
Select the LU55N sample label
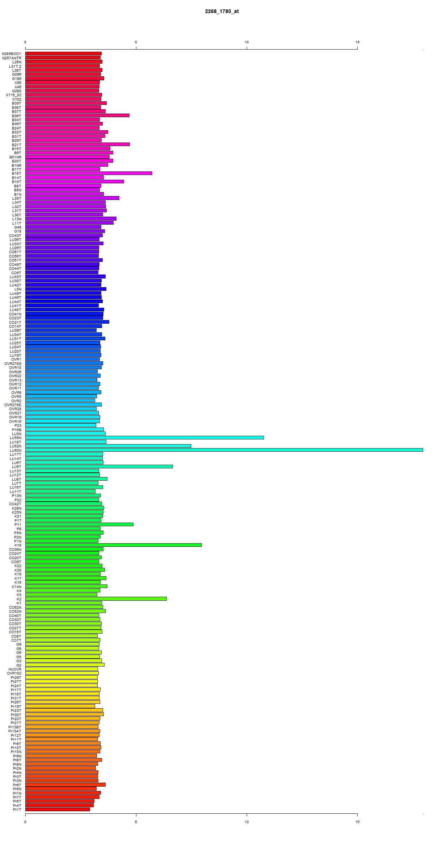tap(16, 438)
